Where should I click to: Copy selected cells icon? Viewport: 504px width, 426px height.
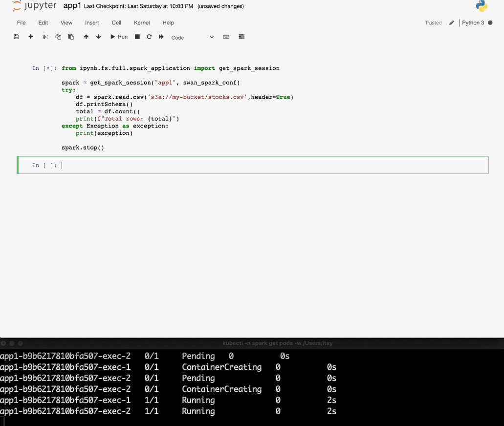[x=58, y=37]
